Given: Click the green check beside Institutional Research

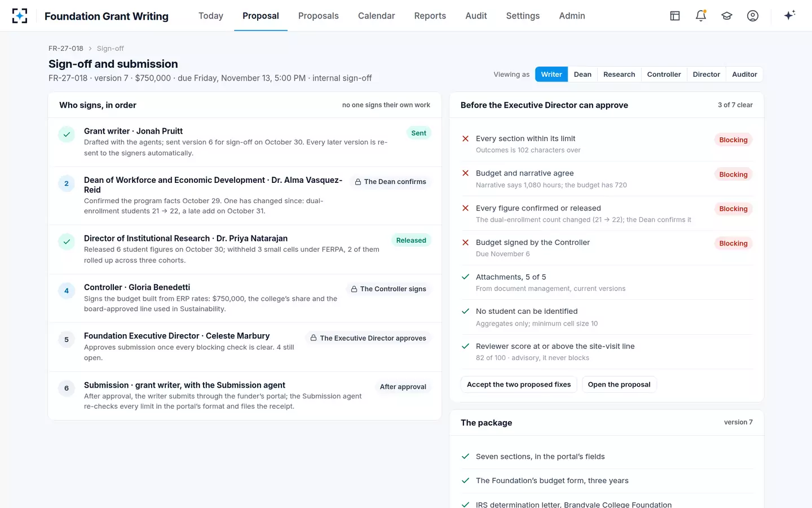Looking at the screenshot, I should pos(67,242).
